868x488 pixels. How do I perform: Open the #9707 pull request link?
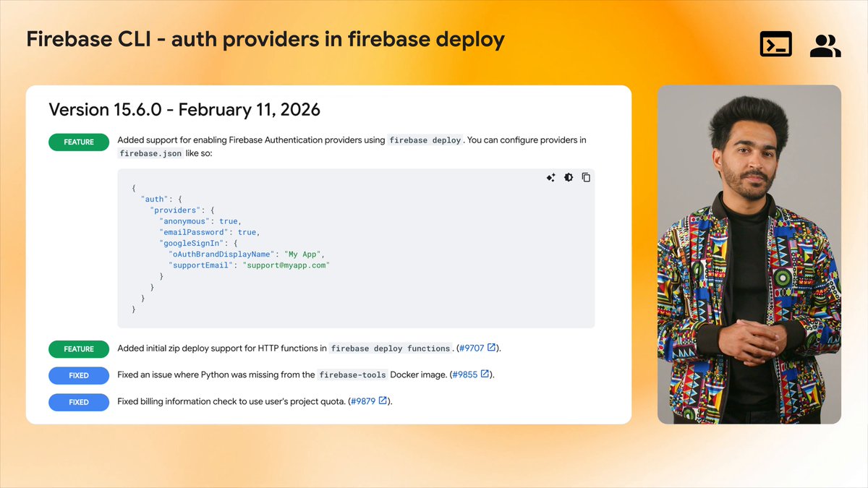[472, 348]
